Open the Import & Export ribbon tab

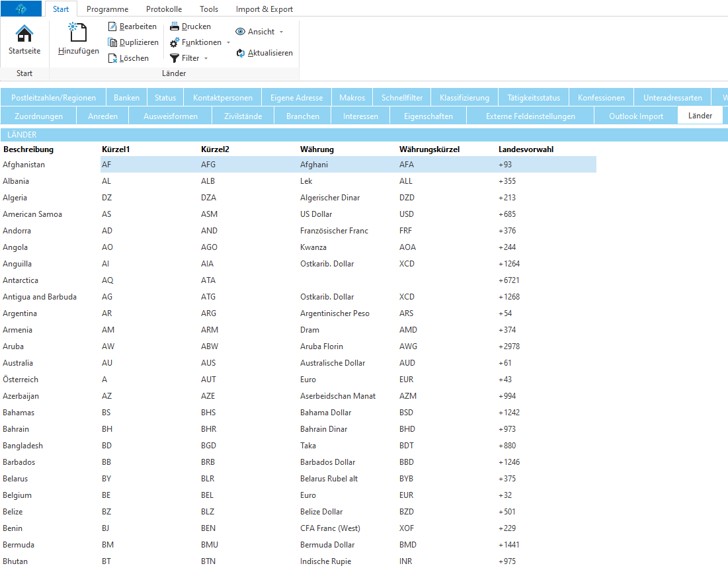click(x=264, y=9)
